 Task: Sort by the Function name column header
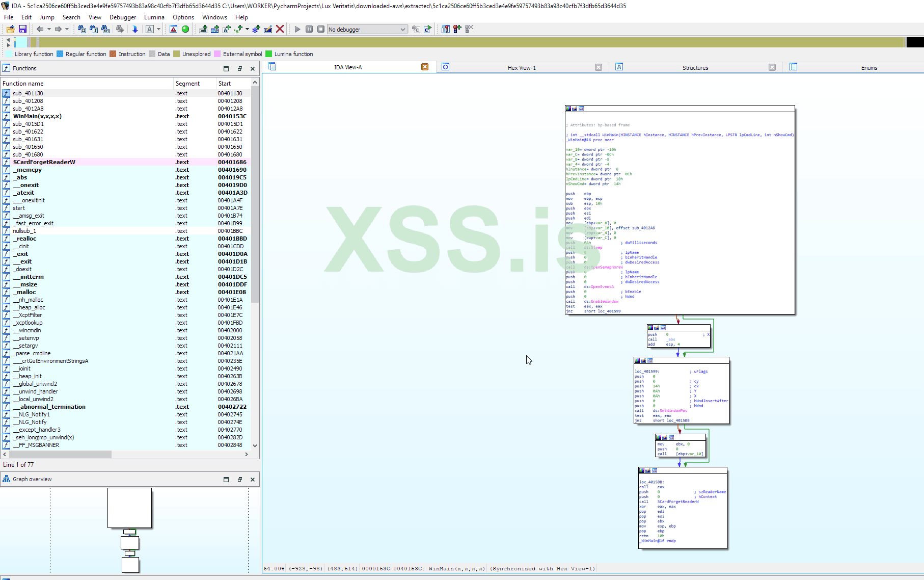87,83
